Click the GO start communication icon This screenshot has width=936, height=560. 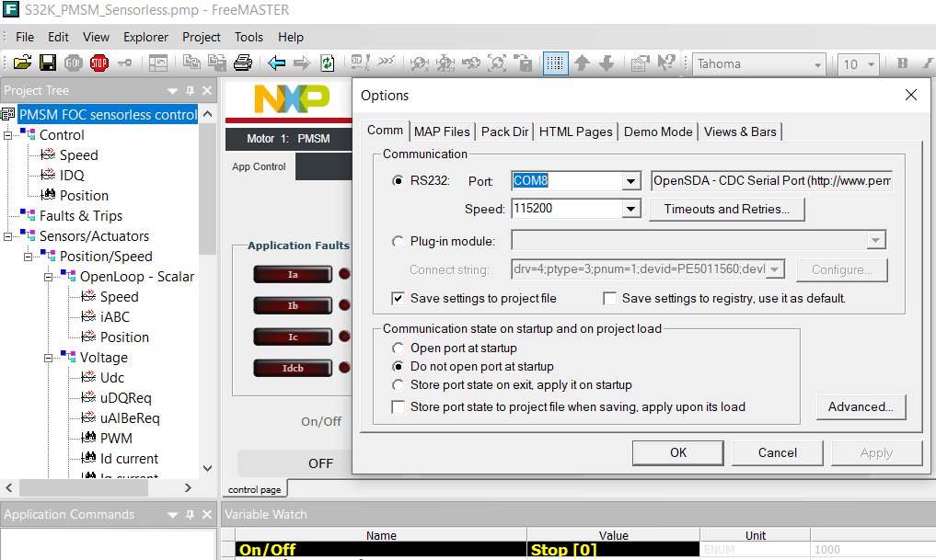pos(73,63)
